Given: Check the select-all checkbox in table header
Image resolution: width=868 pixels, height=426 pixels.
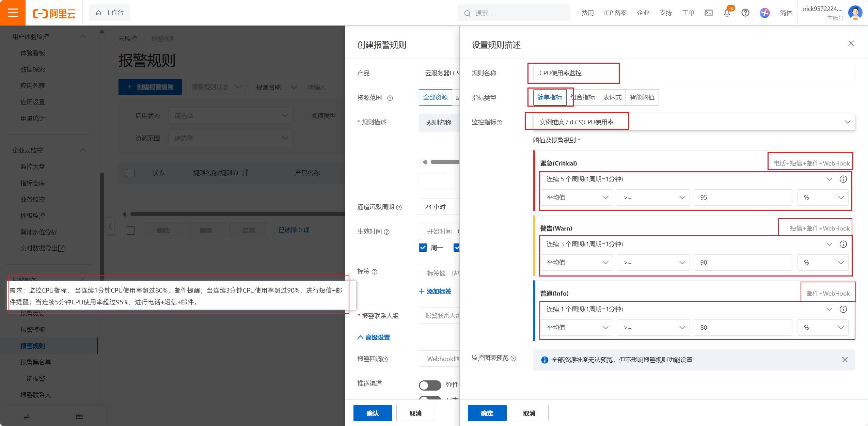Looking at the screenshot, I should (131, 173).
